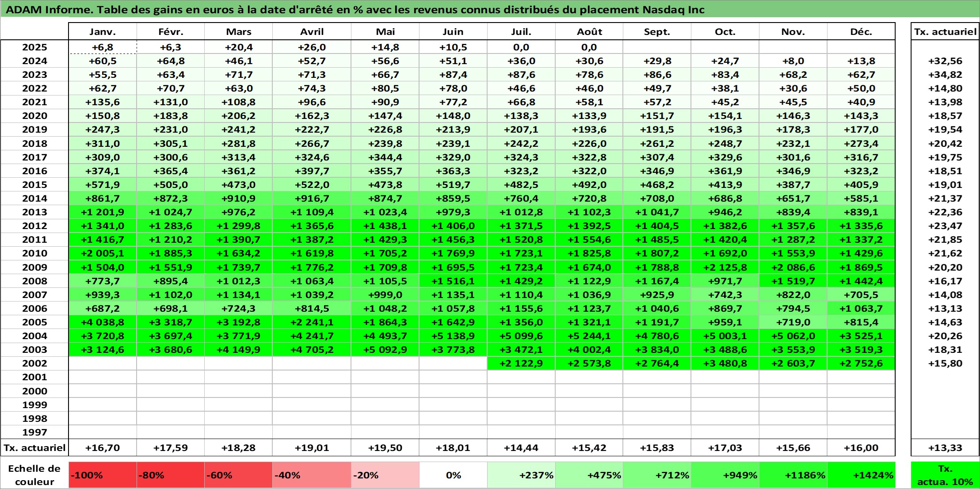This screenshot has height=489, width=980.
Task: Click the cell showing +23,47
Action: [945, 226]
